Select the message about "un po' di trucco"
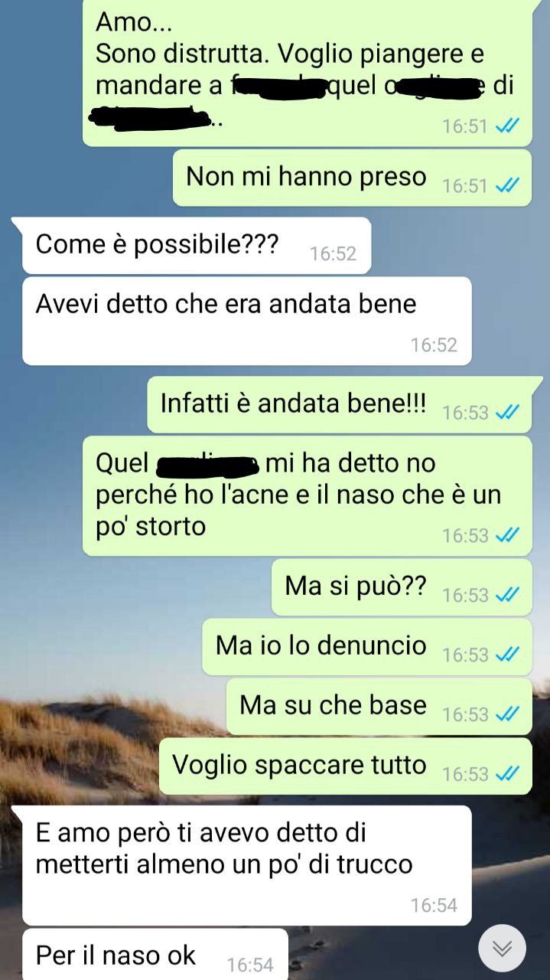This screenshot has height=980, width=550. click(x=247, y=865)
